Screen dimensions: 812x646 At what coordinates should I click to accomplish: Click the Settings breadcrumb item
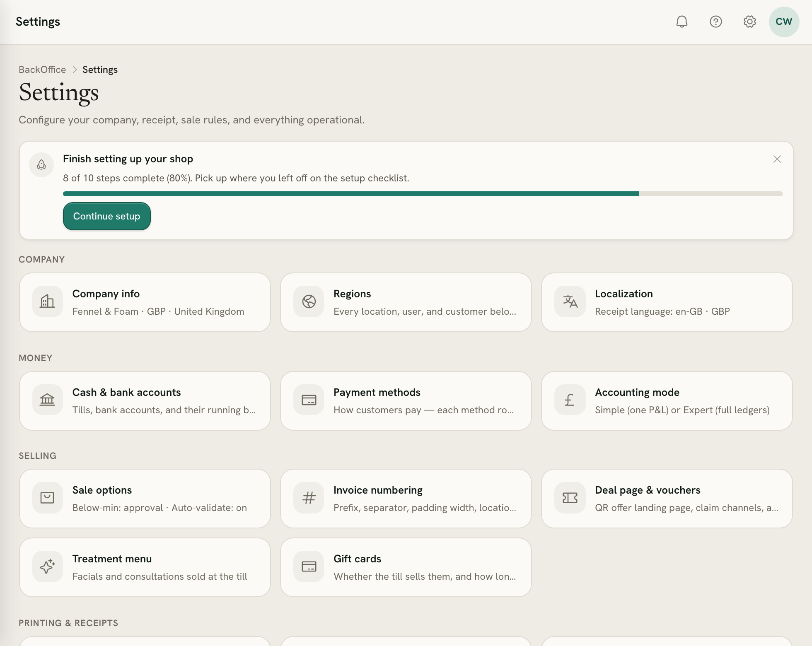[100, 70]
